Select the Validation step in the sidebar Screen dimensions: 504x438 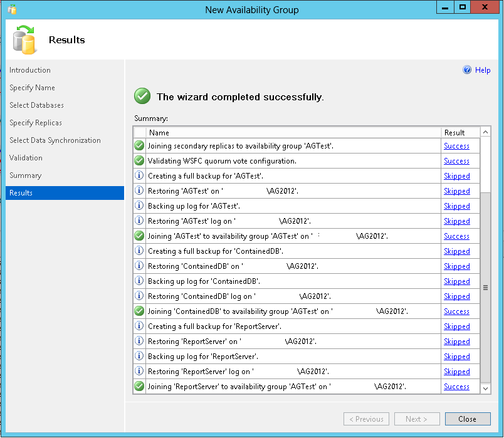[x=26, y=157]
